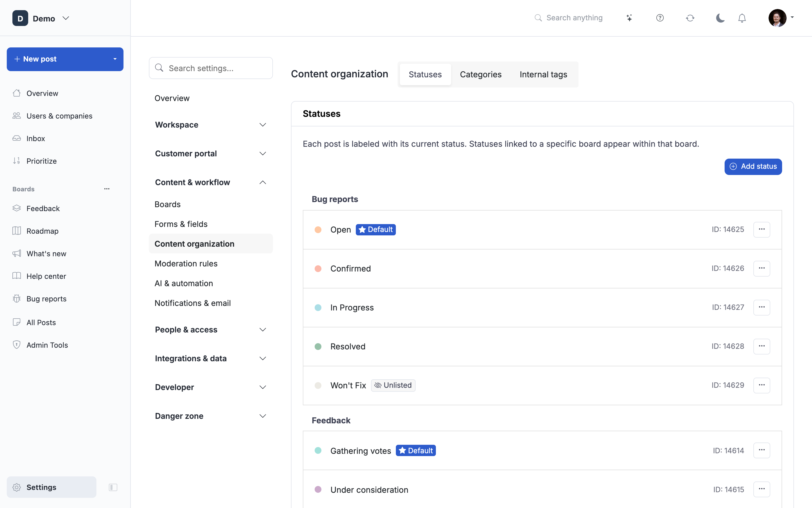Go to Inbox in the sidebar
This screenshot has width=812, height=508.
coord(36,138)
